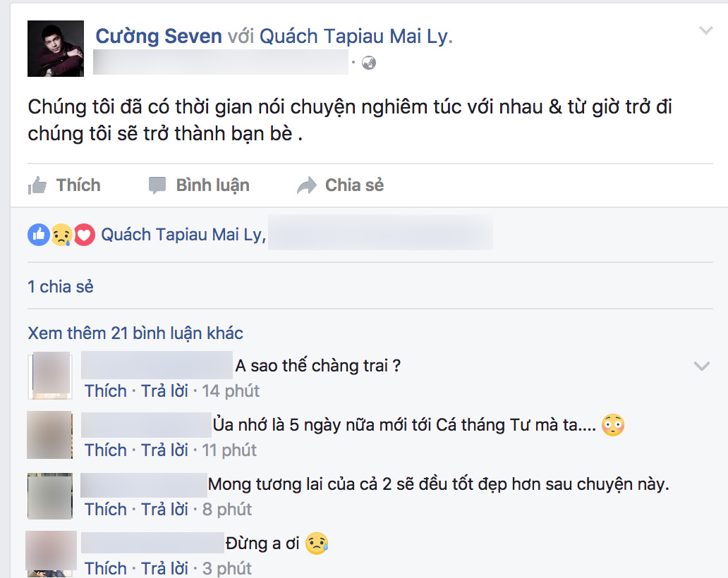The height and width of the screenshot is (578, 728).
Task: Like the 'Mong tương lai' comment
Action: pos(105,510)
